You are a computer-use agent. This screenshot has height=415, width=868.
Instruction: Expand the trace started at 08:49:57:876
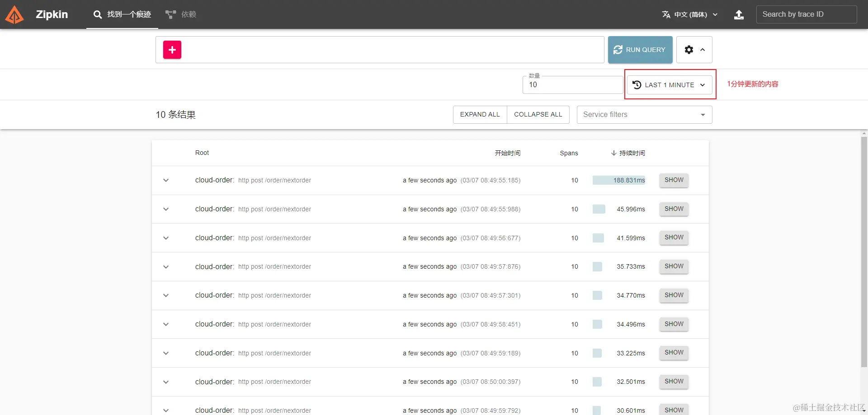pos(166,267)
